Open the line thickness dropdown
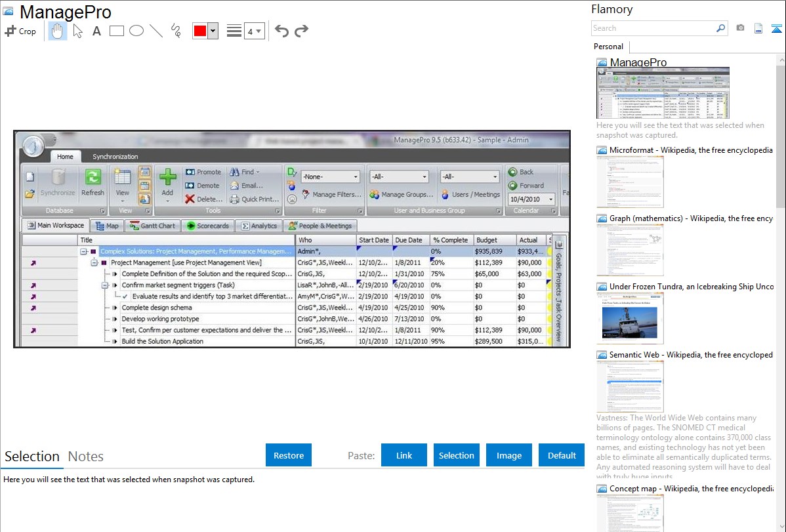This screenshot has height=532, width=786. coord(254,31)
